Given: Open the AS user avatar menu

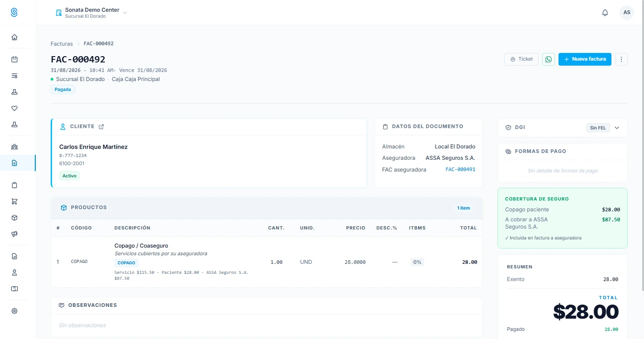Looking at the screenshot, I should click(x=627, y=13).
